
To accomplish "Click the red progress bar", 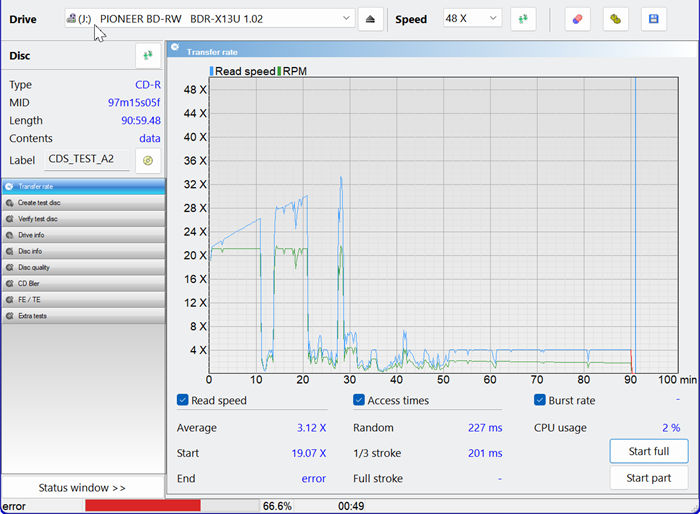I will (143, 506).
